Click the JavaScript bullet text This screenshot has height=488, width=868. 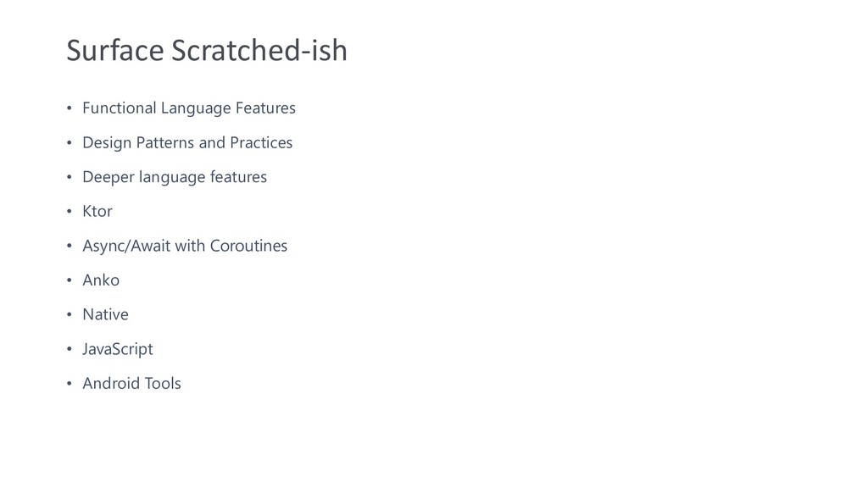click(117, 349)
